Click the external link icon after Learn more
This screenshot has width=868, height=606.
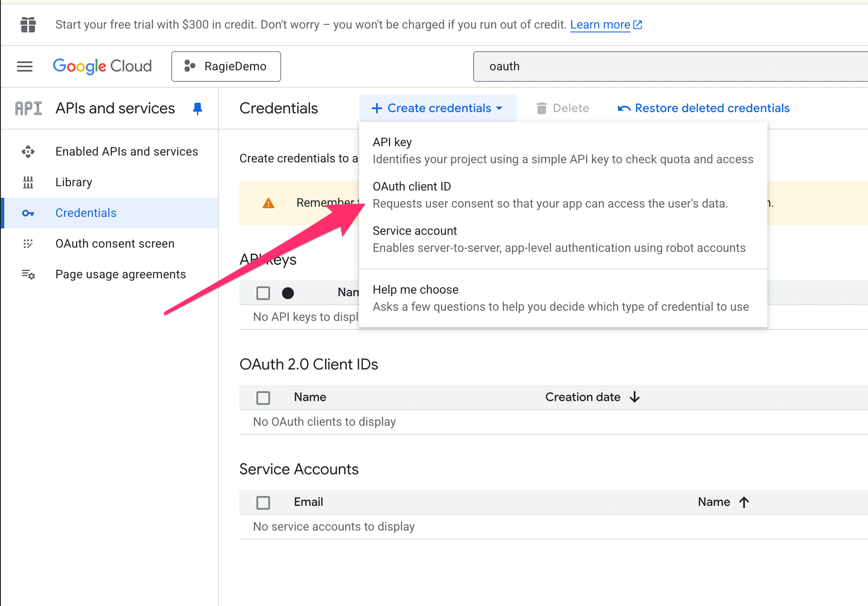pyautogui.click(x=638, y=25)
